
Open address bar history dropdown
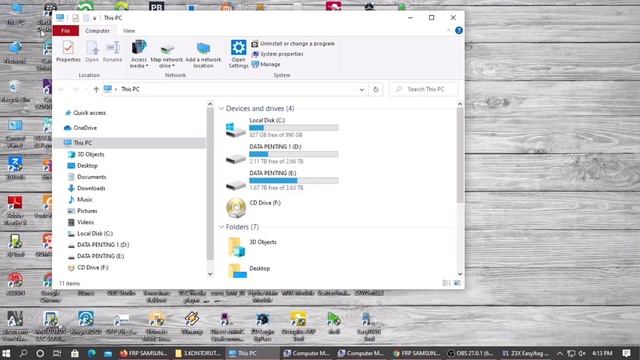[x=362, y=89]
